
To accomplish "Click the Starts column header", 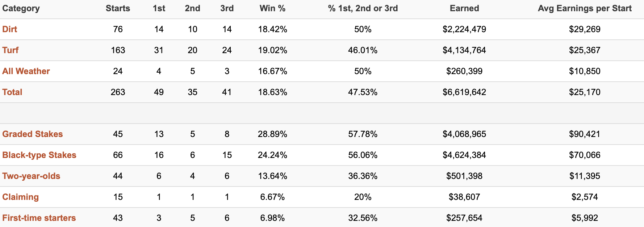I will 118,8.
